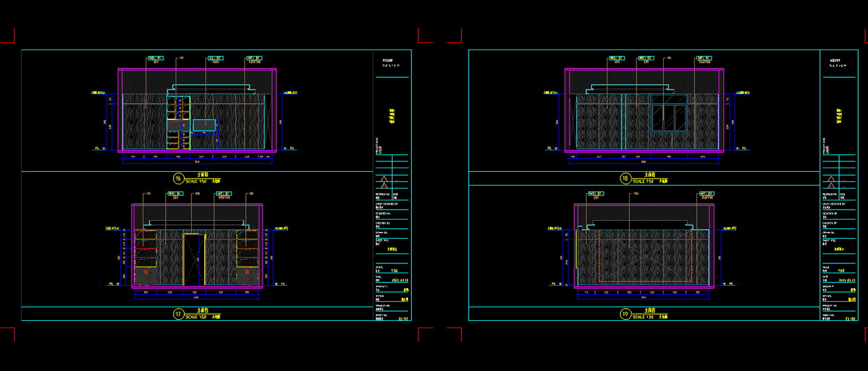Select the window in elevation 18

tap(669, 113)
